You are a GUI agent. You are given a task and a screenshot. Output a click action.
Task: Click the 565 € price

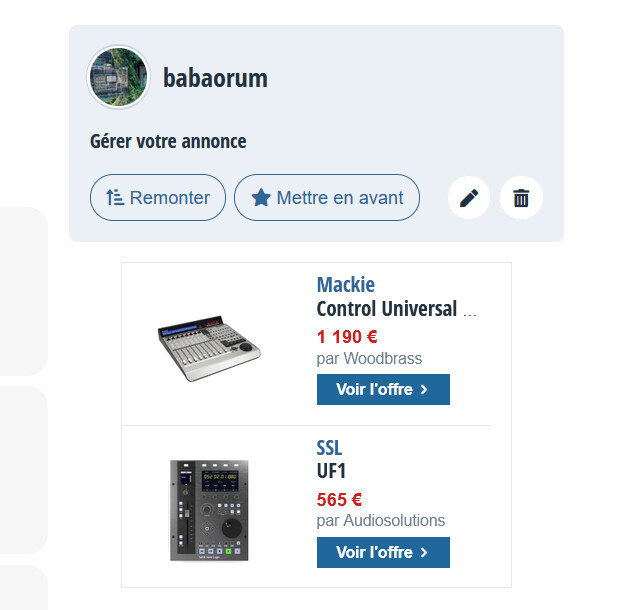pos(339,500)
